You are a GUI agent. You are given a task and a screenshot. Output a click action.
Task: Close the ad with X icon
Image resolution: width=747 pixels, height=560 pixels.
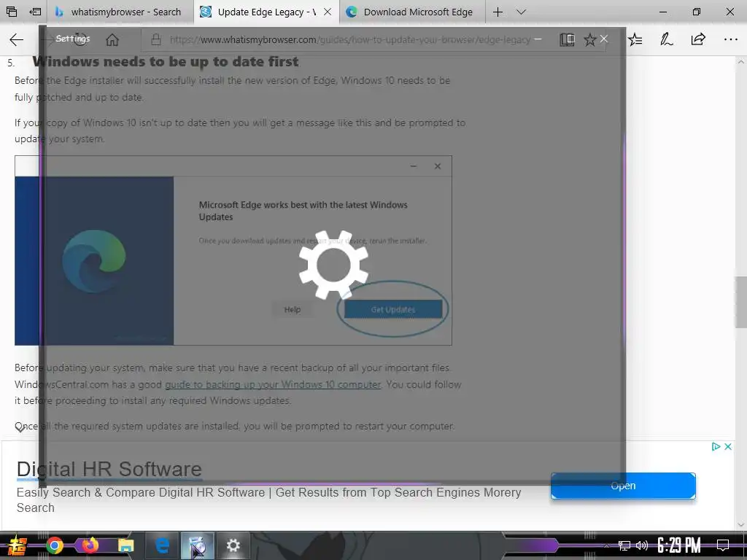pyautogui.click(x=728, y=447)
